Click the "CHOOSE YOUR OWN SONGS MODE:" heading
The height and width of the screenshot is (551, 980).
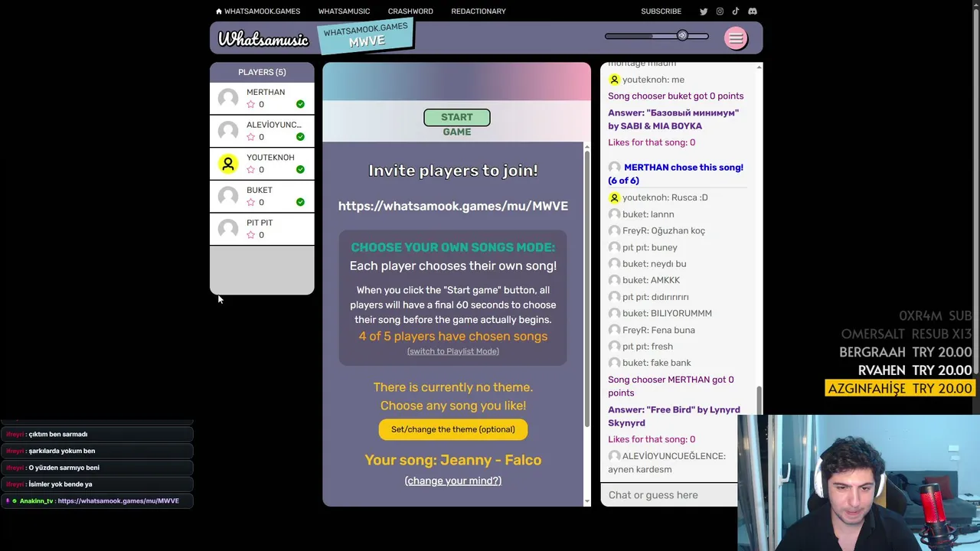453,247
